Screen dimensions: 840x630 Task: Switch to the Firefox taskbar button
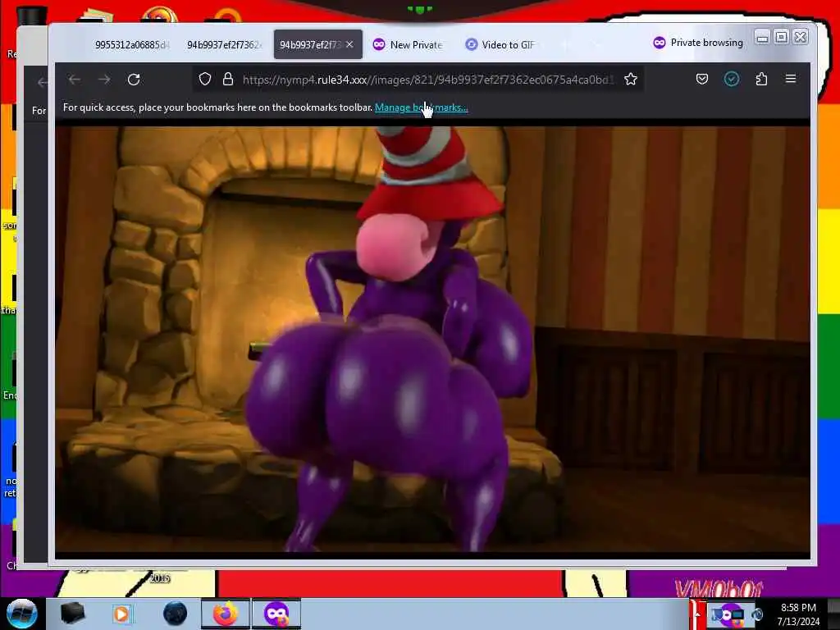point(226,614)
